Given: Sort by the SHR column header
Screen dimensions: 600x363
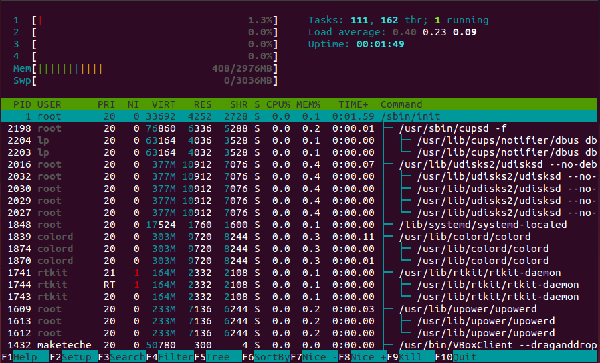Looking at the screenshot, I should click(238, 104).
